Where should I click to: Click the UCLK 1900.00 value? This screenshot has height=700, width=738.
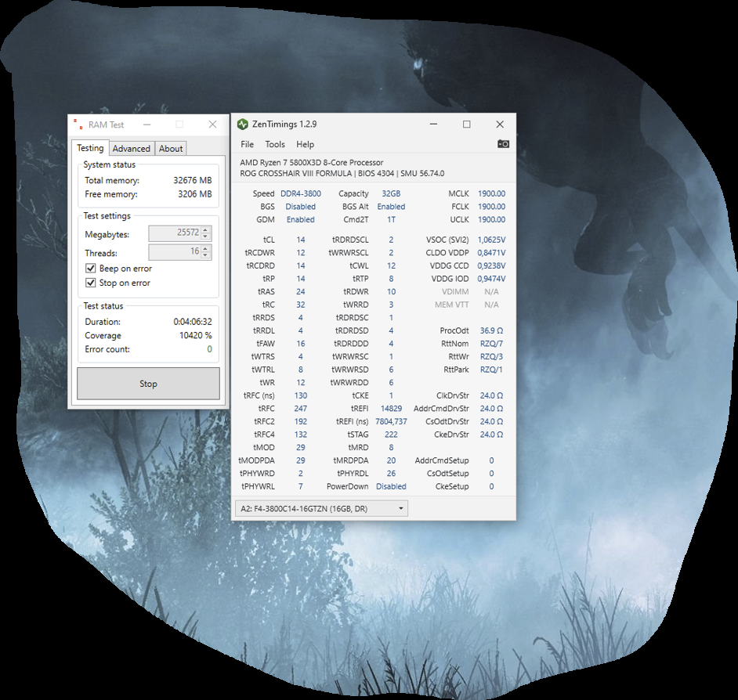point(491,219)
